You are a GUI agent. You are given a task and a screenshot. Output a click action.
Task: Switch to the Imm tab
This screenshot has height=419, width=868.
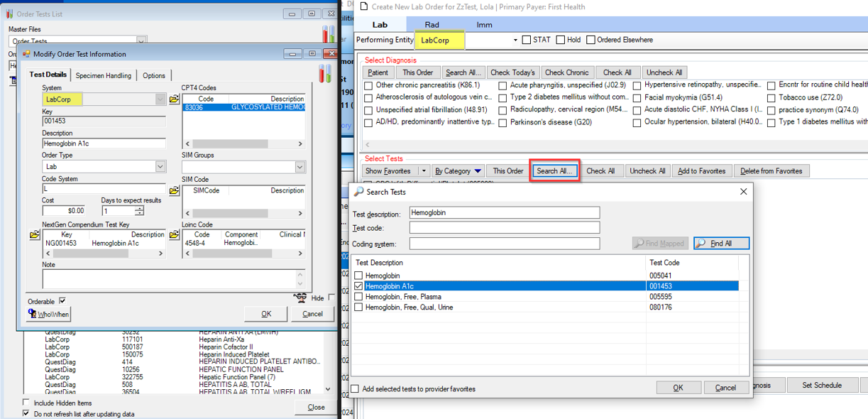coord(484,25)
